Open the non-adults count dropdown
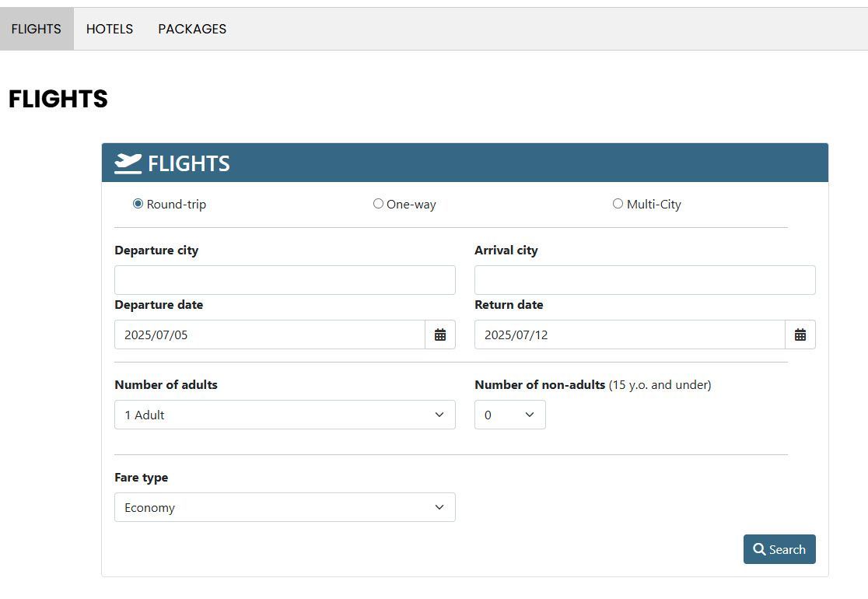The width and height of the screenshot is (868, 599). [510, 415]
